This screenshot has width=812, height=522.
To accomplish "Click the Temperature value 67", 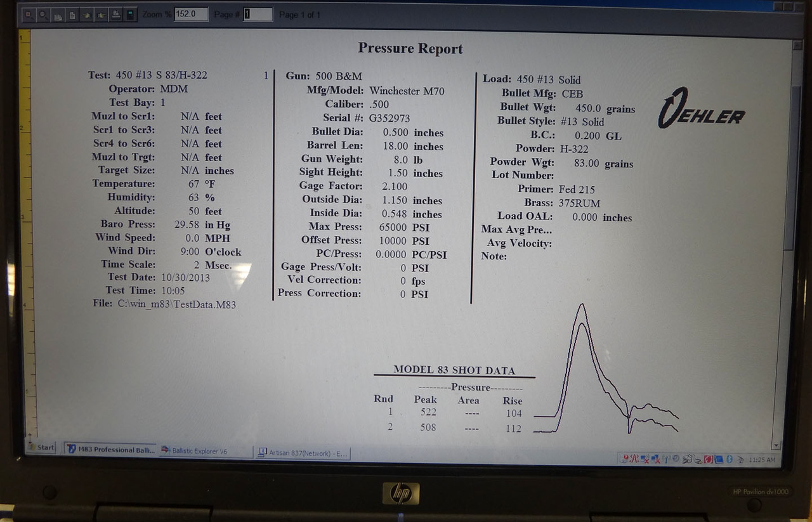I will [x=193, y=184].
